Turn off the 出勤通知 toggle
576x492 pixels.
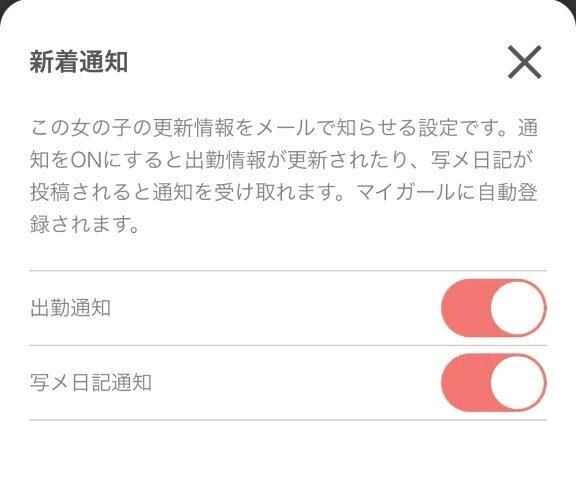[494, 308]
